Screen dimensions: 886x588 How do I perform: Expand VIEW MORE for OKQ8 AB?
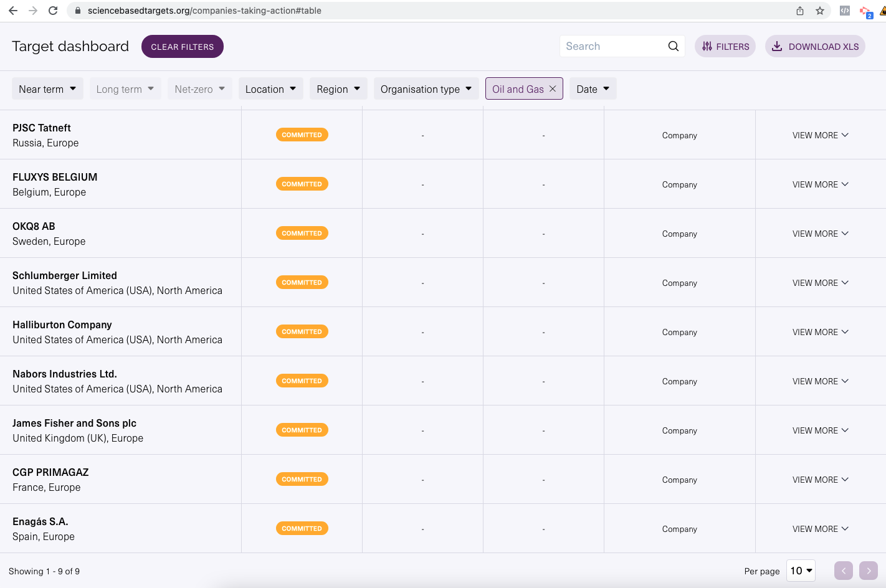click(820, 234)
